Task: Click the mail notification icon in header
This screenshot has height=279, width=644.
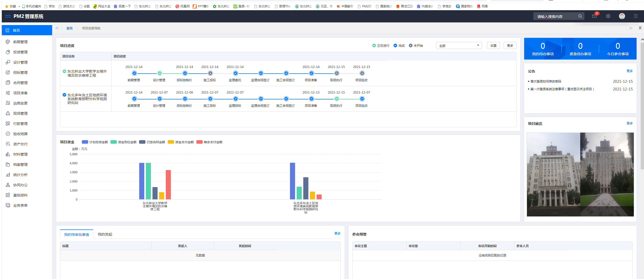Action: coord(594,16)
